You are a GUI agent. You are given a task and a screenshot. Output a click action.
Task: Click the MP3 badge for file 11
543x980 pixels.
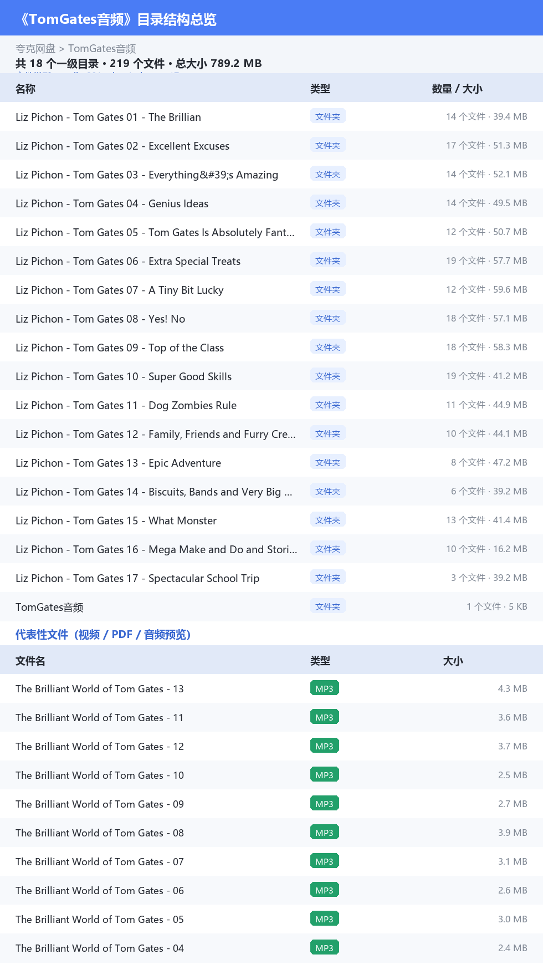point(325,717)
